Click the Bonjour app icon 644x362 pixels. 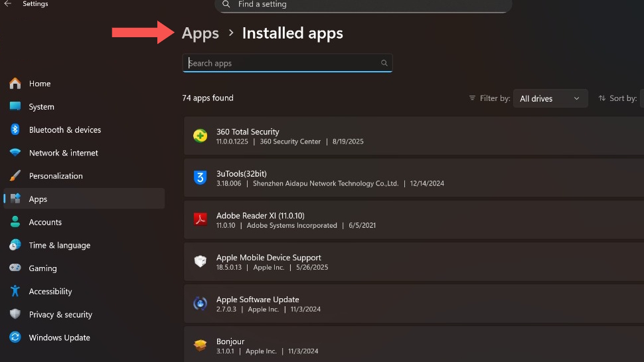pos(200,345)
